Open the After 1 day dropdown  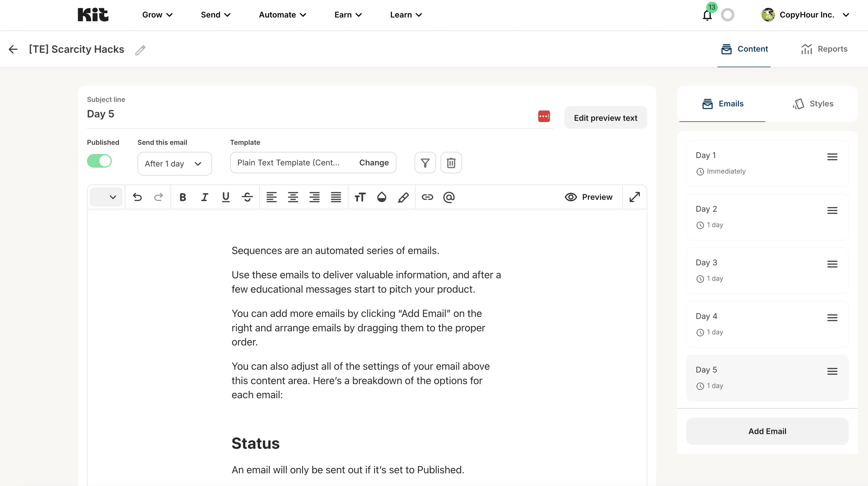click(174, 164)
